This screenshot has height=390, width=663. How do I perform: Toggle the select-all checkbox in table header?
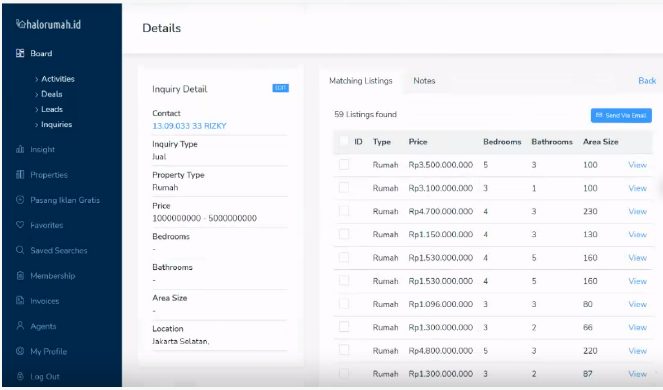coord(344,141)
